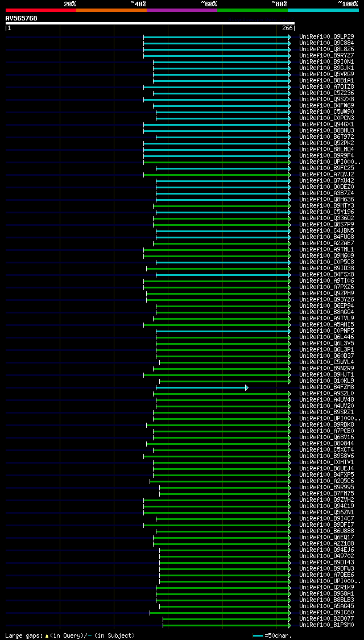
Task: Select label UniRef100_Q94GX1
Action: click(326, 125)
